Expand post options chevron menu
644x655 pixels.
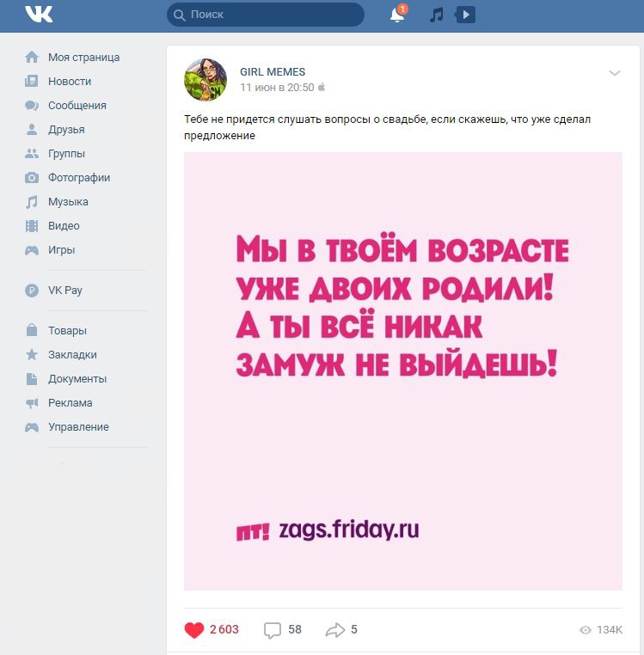(614, 73)
